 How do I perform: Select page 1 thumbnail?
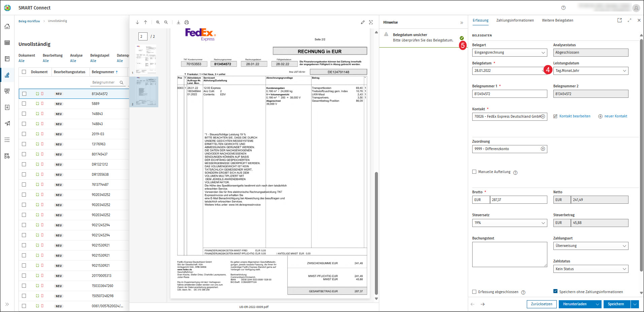coord(146,59)
